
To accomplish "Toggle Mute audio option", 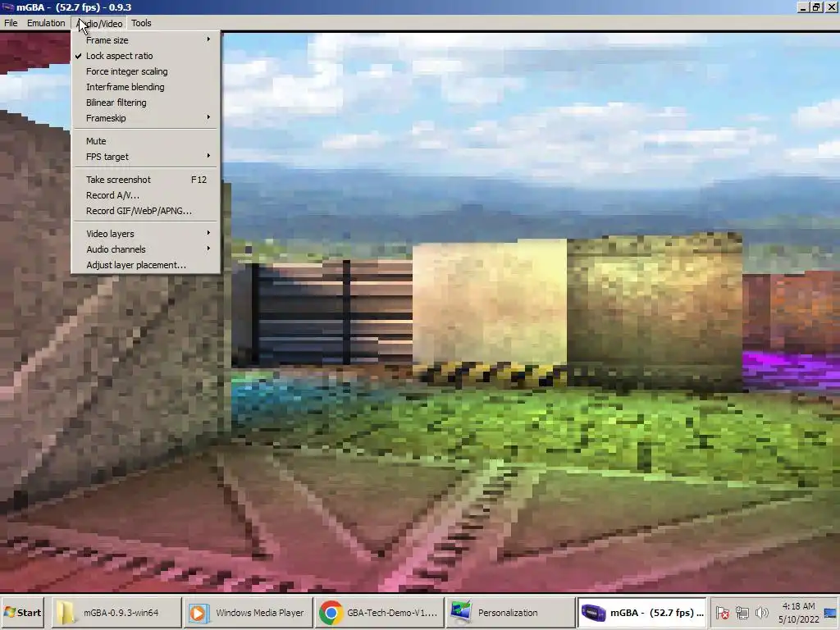I will coord(146,141).
